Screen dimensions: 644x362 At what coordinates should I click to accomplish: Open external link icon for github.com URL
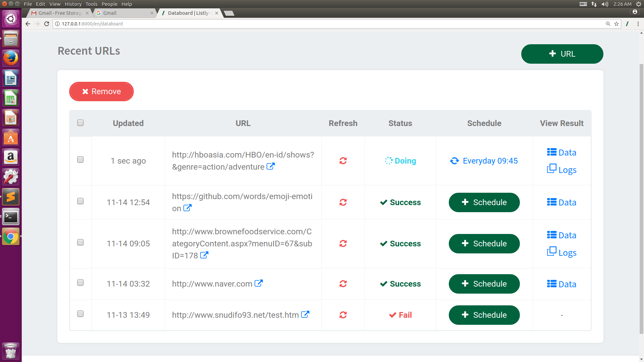pyautogui.click(x=187, y=208)
